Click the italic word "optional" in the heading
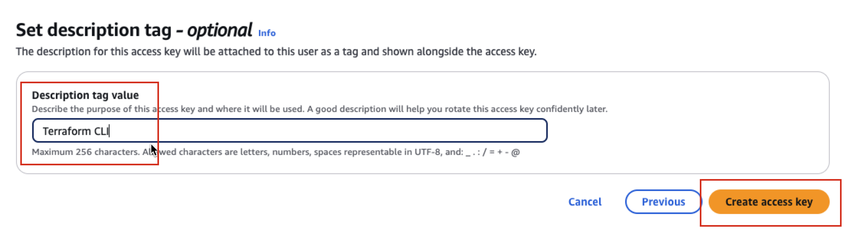This screenshot has width=868, height=237. (219, 30)
